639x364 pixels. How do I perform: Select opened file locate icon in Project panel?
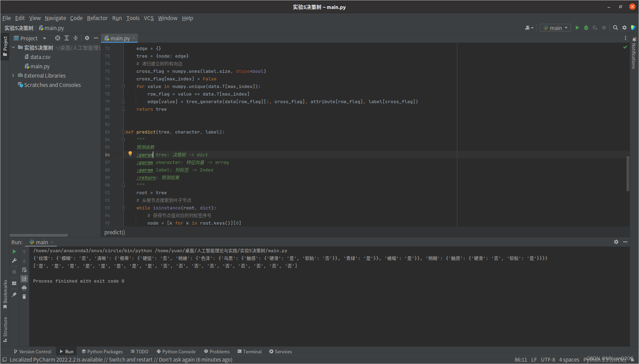click(x=58, y=38)
